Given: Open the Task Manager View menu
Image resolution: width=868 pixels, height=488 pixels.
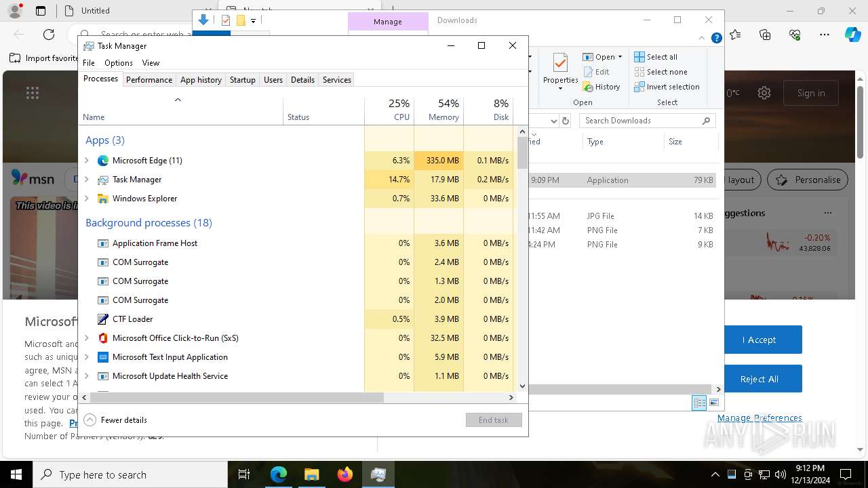Looking at the screenshot, I should click(151, 63).
